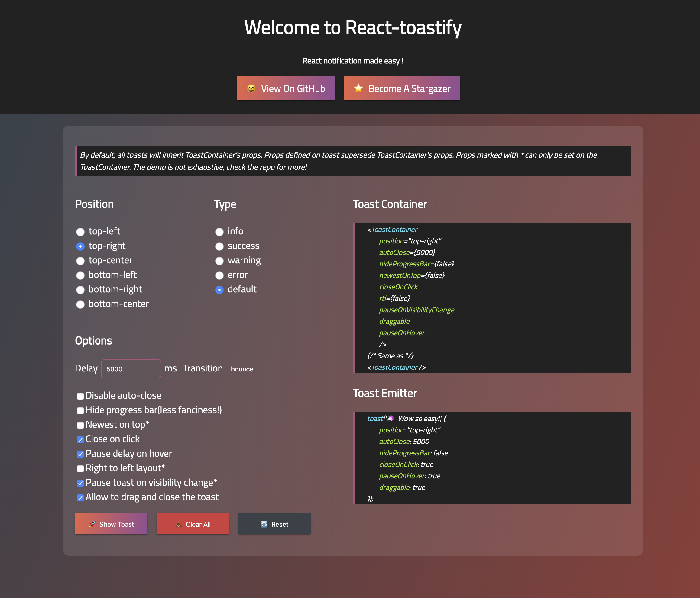700x598 pixels.
Task: Click 'React notification made easy !' subtitle
Action: pos(353,61)
